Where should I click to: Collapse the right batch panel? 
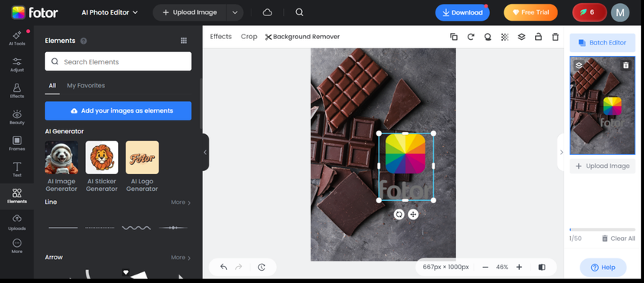coord(561,152)
